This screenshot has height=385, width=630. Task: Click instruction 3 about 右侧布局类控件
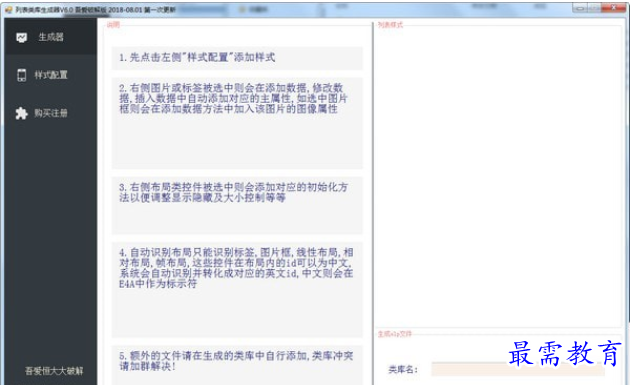237,205
